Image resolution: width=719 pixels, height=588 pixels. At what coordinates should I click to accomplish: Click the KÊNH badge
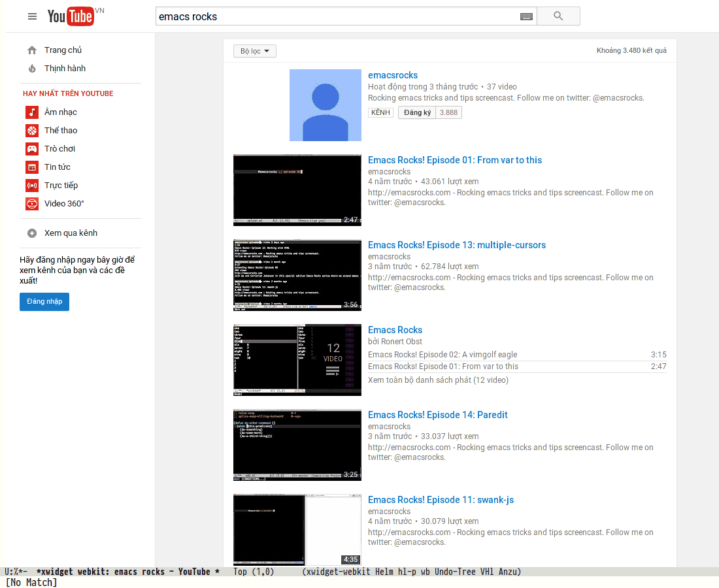point(380,113)
